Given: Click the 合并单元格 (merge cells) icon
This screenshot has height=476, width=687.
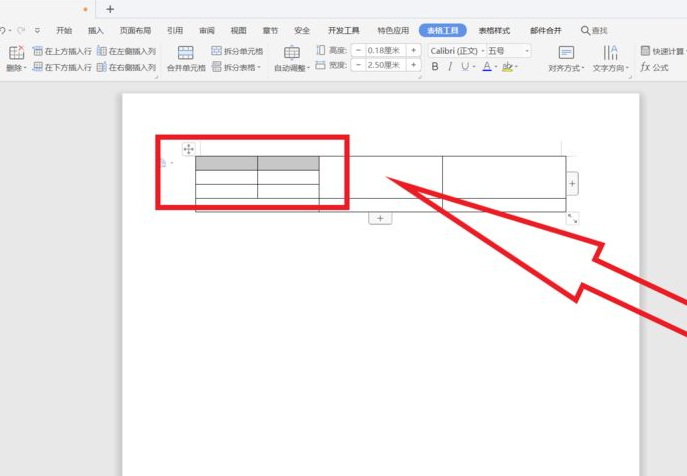Looking at the screenshot, I should pyautogui.click(x=185, y=57).
